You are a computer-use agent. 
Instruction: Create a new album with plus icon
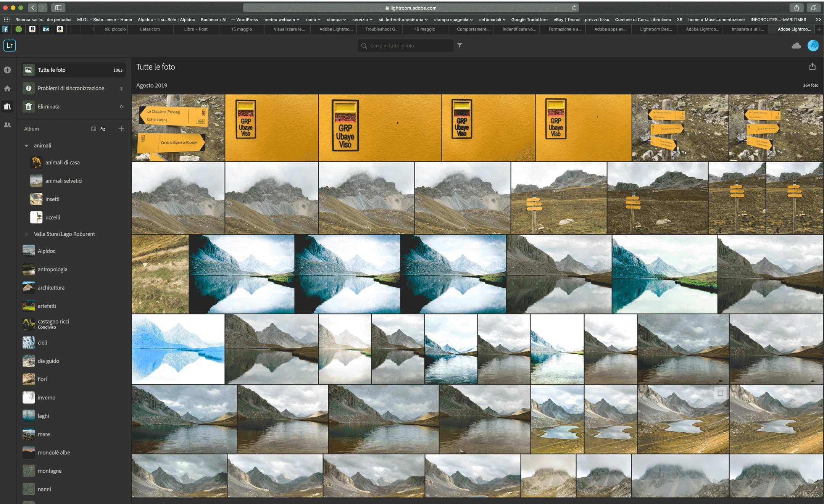[121, 129]
